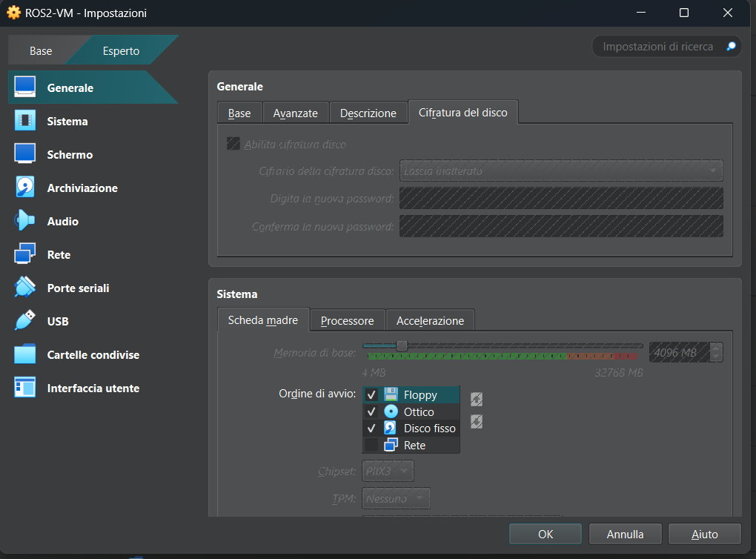Select Audio in the sidebar
This screenshot has height=559, width=756.
63,221
